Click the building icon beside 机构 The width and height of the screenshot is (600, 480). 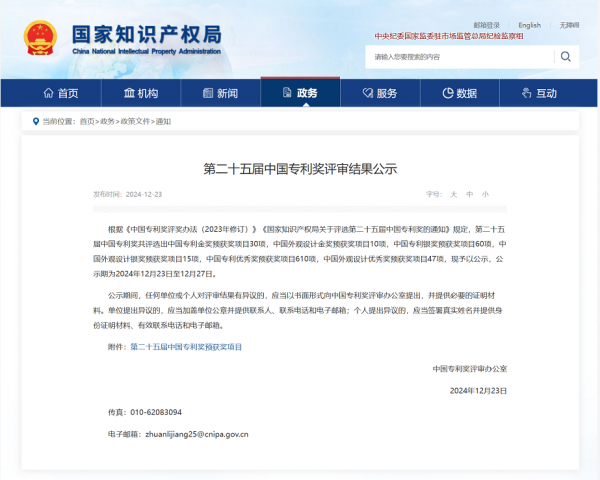click(x=129, y=93)
